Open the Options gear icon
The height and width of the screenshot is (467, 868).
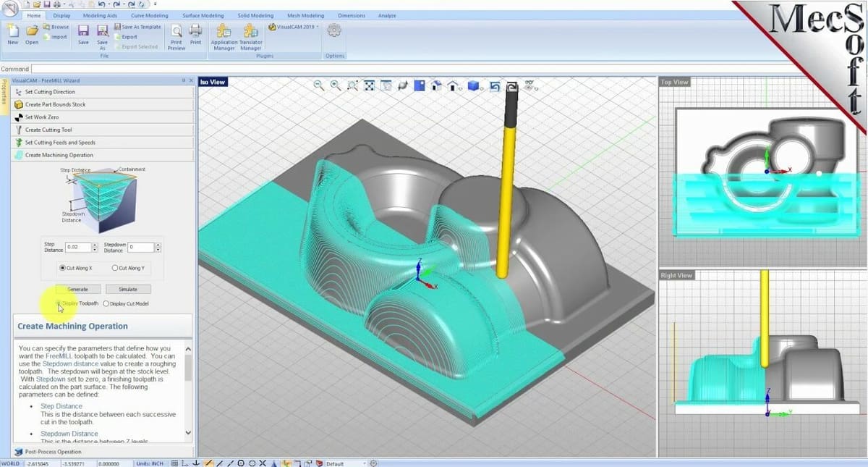point(334,31)
